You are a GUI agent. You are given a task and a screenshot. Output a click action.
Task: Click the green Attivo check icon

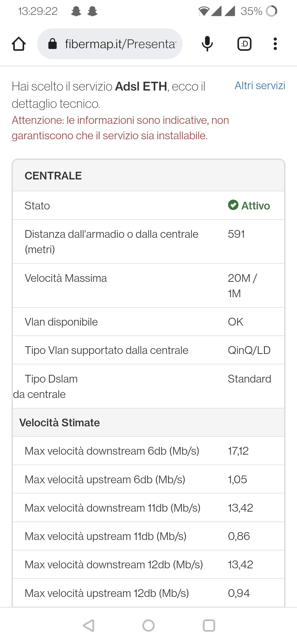[233, 205]
